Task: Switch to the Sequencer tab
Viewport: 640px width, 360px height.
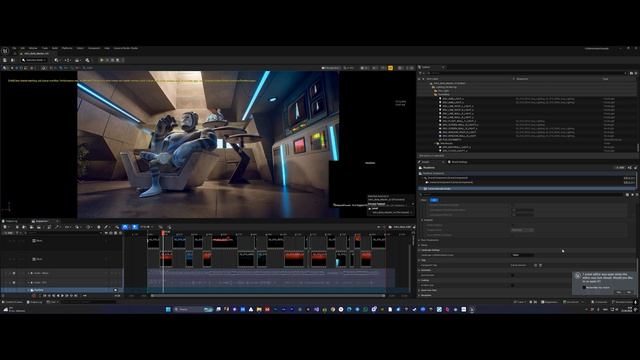Action: (42, 221)
